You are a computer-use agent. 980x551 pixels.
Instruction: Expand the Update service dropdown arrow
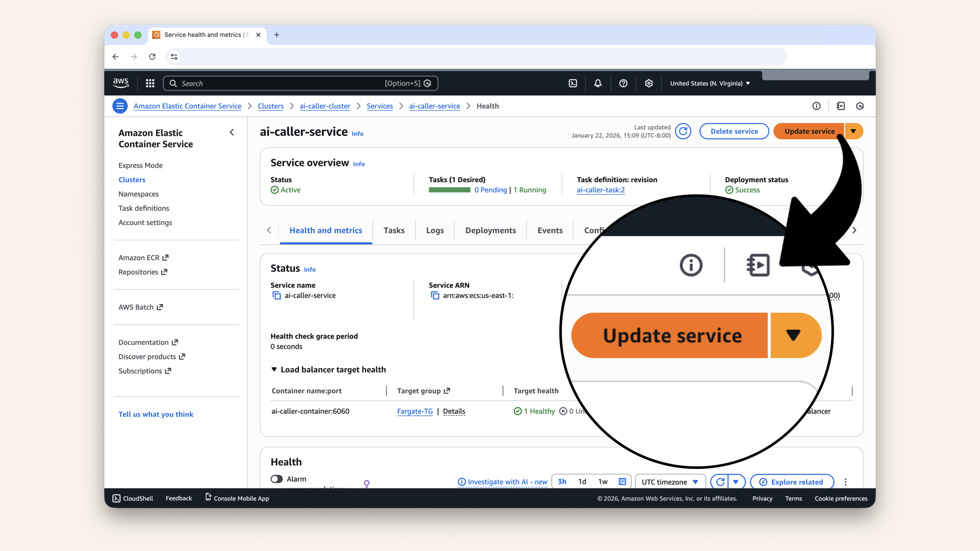pyautogui.click(x=854, y=131)
